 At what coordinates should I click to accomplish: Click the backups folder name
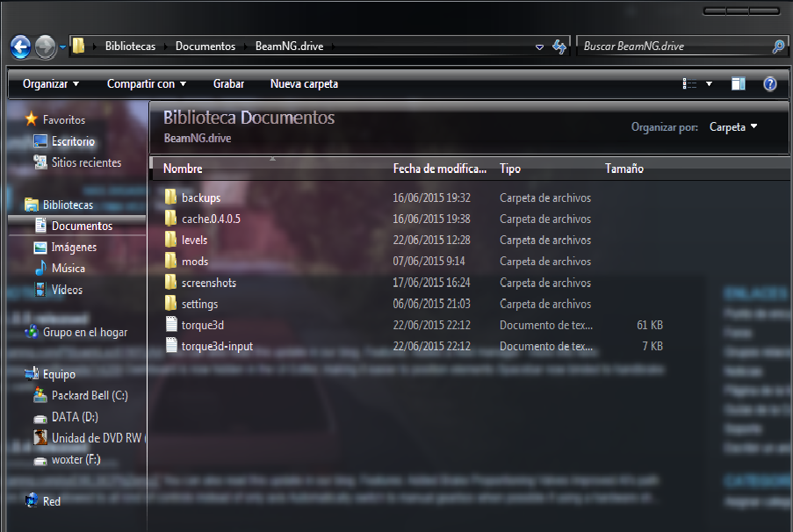(201, 198)
